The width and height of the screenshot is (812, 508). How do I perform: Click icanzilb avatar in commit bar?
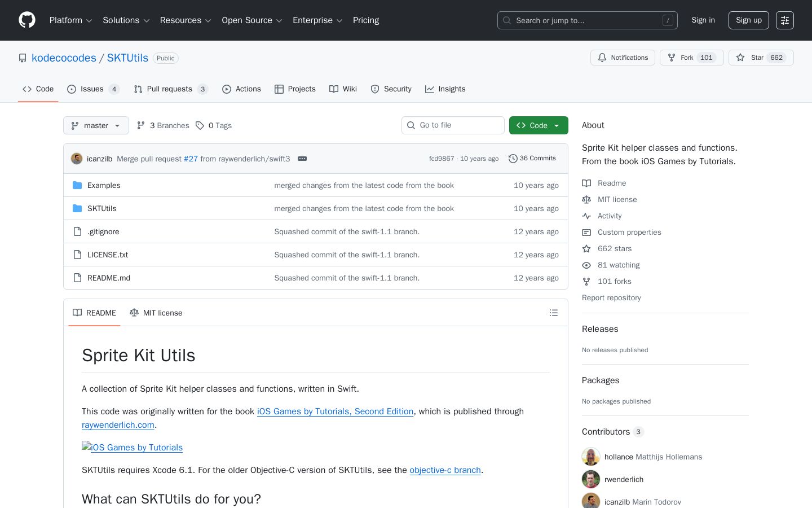[77, 159]
